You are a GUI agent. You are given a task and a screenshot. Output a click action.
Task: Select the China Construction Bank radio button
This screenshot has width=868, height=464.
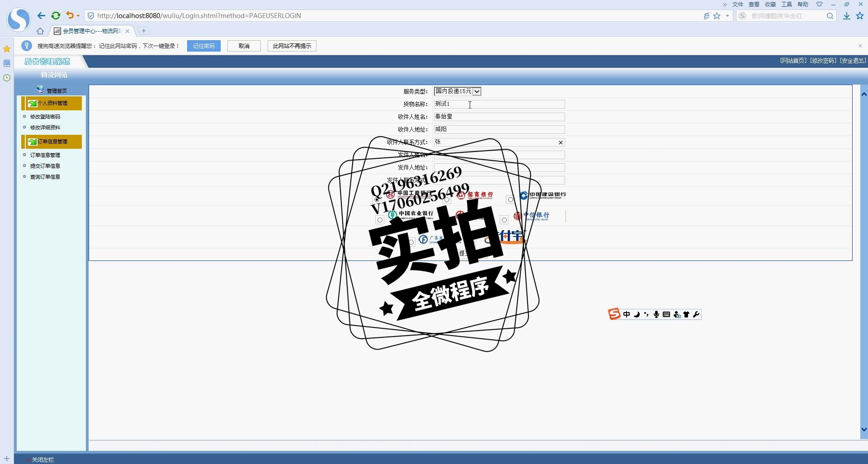pyautogui.click(x=510, y=199)
